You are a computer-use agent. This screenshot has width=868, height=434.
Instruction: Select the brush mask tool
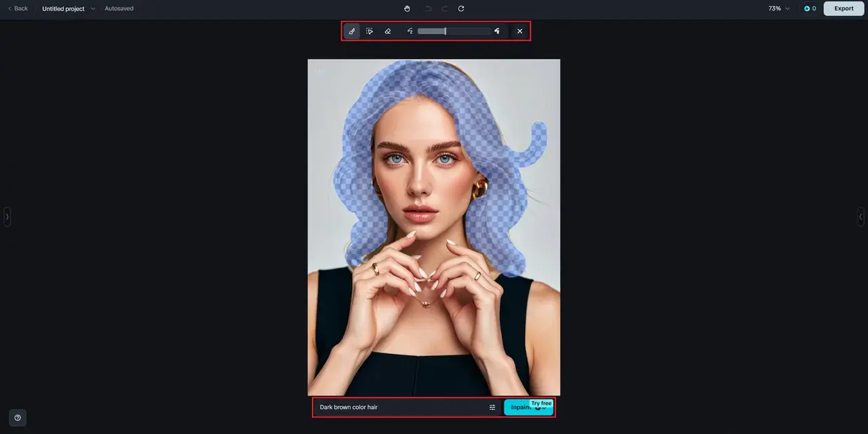pos(352,31)
